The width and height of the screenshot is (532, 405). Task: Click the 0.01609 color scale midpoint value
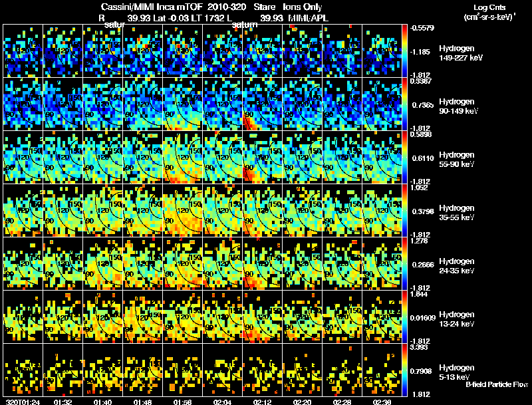coord(423,318)
